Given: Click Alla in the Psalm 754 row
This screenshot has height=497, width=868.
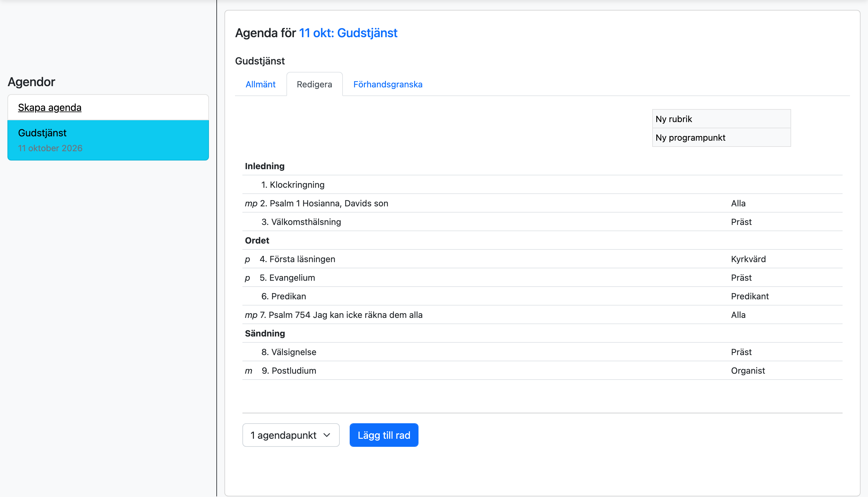Looking at the screenshot, I should coord(738,315).
